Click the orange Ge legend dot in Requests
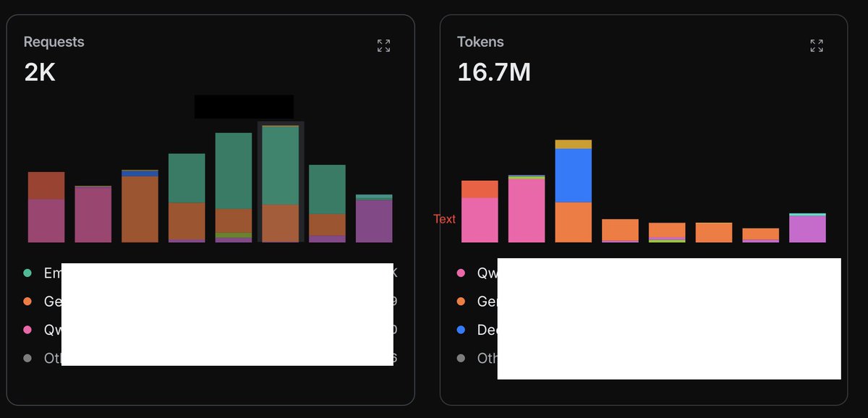This screenshot has width=868, height=418. (27, 302)
